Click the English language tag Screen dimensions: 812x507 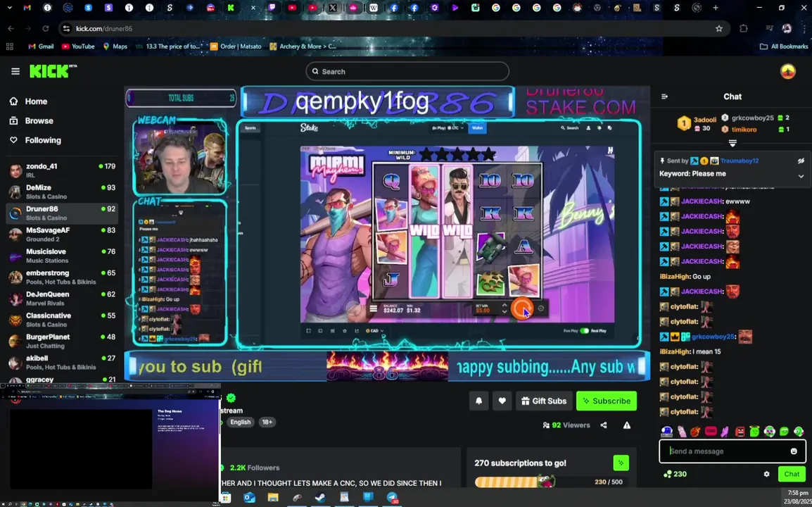coord(240,422)
